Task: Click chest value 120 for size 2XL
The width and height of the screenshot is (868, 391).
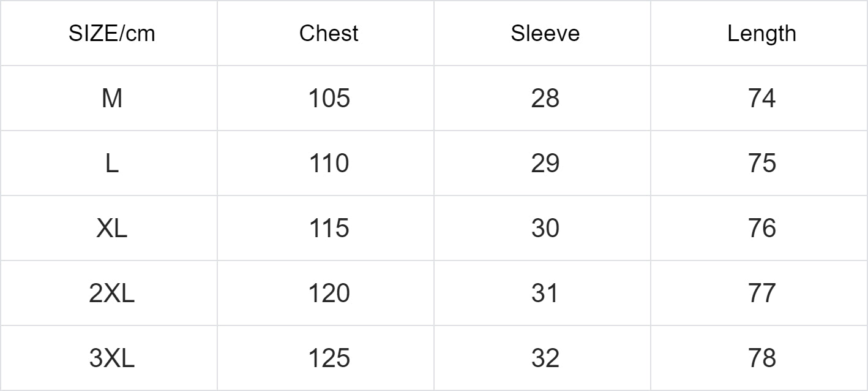Action: (x=329, y=293)
